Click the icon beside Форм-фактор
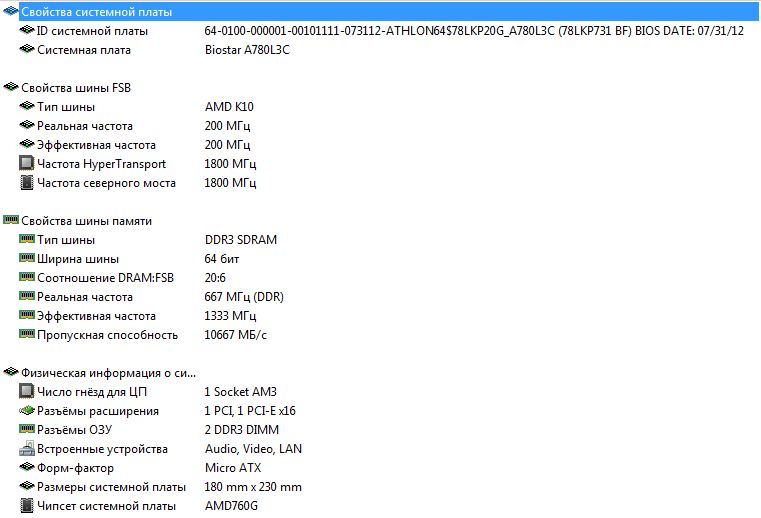 point(27,467)
